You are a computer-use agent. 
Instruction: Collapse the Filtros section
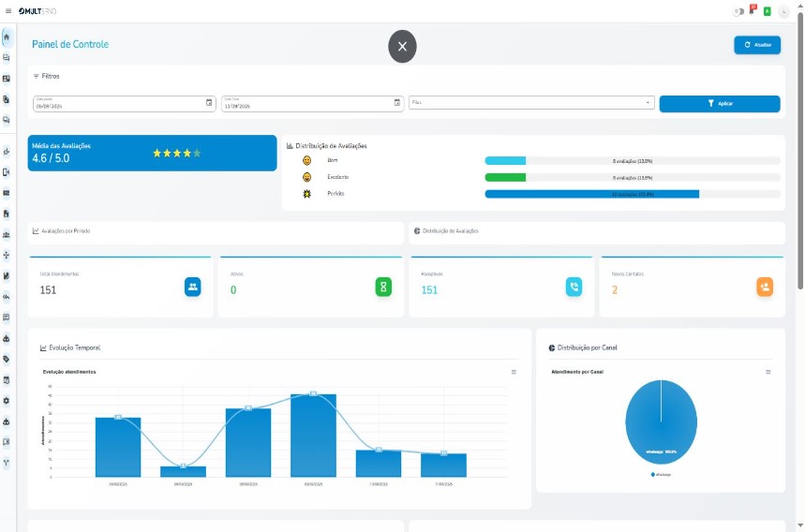click(x=47, y=76)
